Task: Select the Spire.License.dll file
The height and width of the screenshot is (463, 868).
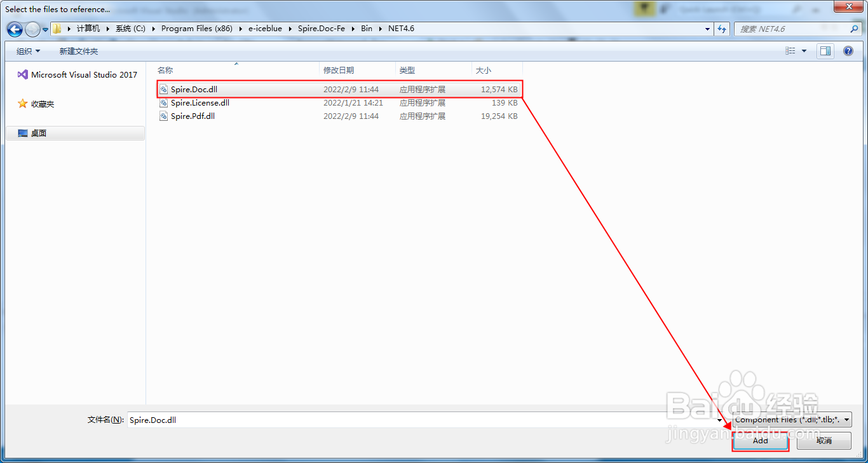Action: [x=339, y=102]
